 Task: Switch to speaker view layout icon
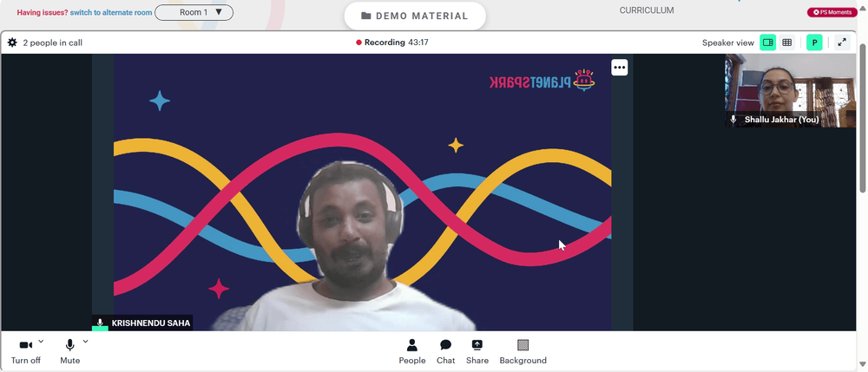click(x=767, y=42)
